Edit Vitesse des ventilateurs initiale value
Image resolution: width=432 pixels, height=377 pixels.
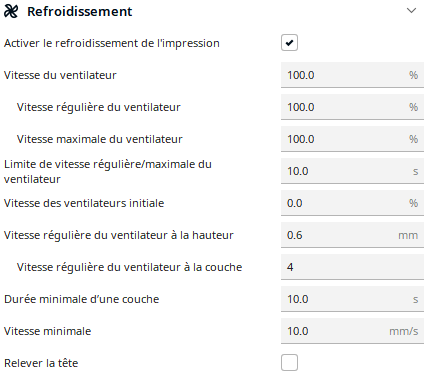(352, 203)
